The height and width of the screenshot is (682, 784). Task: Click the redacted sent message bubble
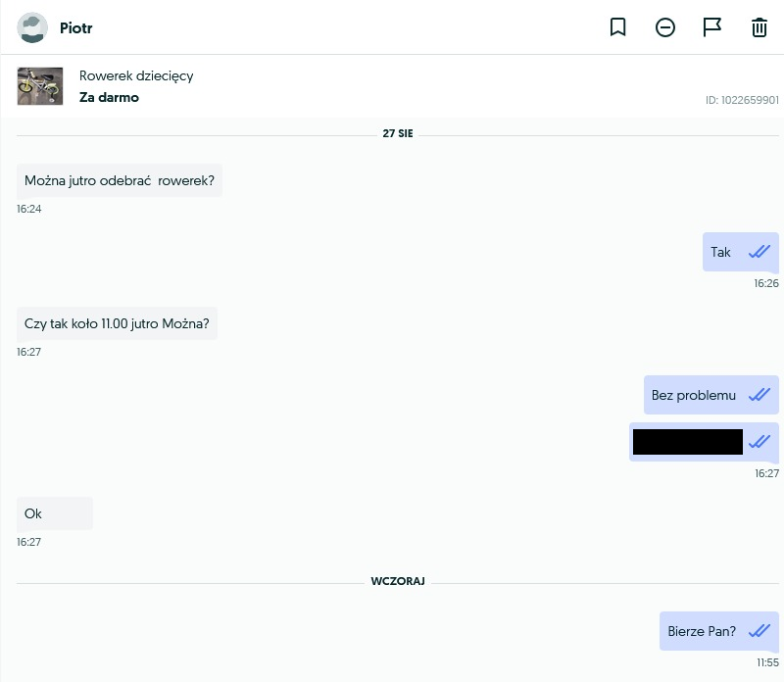(688, 442)
